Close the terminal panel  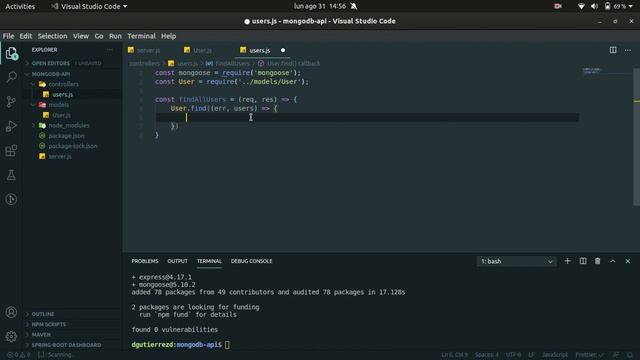(x=628, y=261)
